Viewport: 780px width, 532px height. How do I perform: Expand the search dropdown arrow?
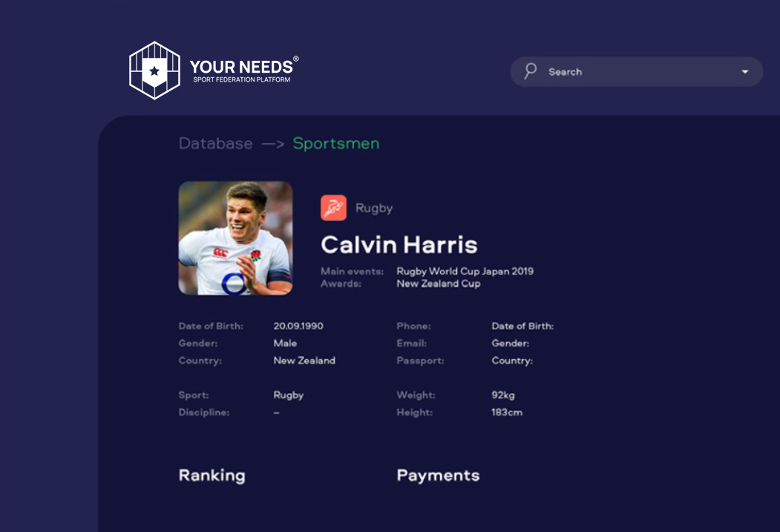click(x=744, y=72)
